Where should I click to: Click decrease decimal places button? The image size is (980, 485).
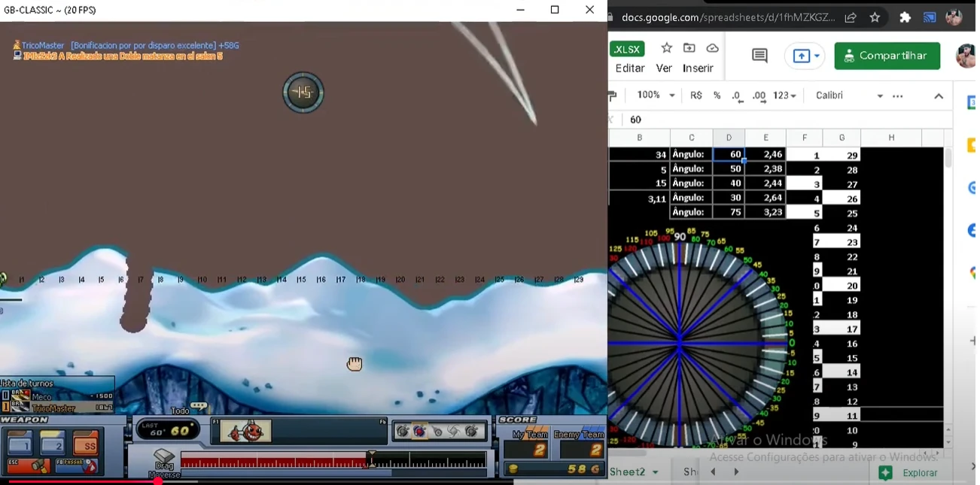737,95
